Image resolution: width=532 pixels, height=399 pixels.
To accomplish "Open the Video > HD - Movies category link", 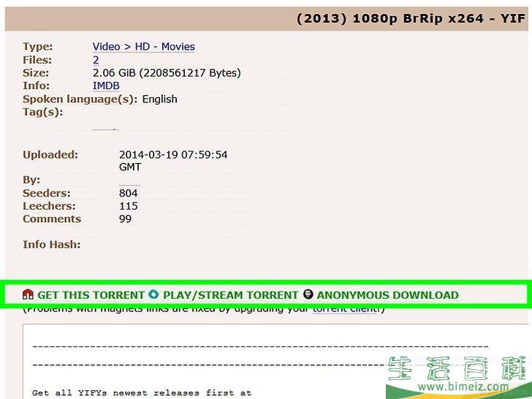I will [x=144, y=47].
